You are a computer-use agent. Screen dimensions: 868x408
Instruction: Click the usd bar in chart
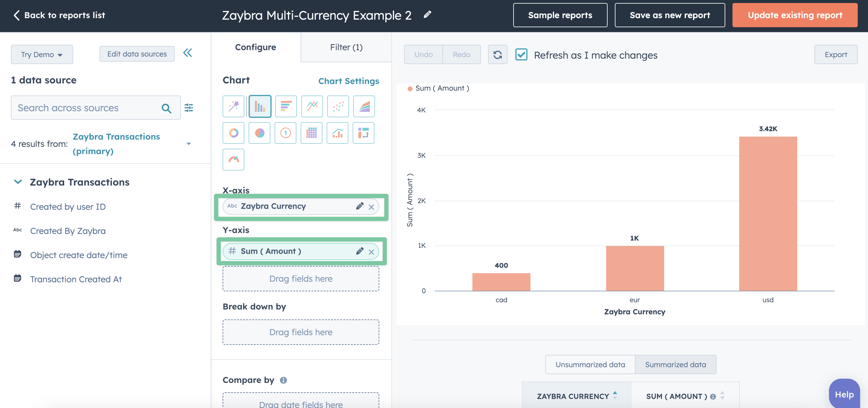point(768,214)
